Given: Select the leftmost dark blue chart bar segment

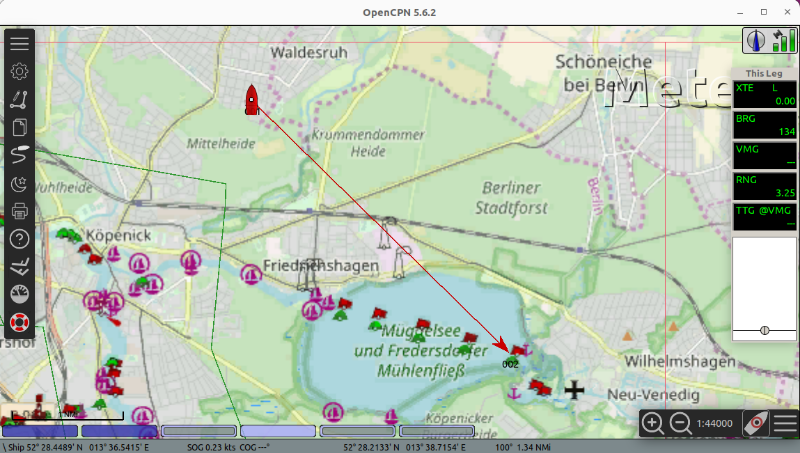Looking at the screenshot, I should point(39,432).
